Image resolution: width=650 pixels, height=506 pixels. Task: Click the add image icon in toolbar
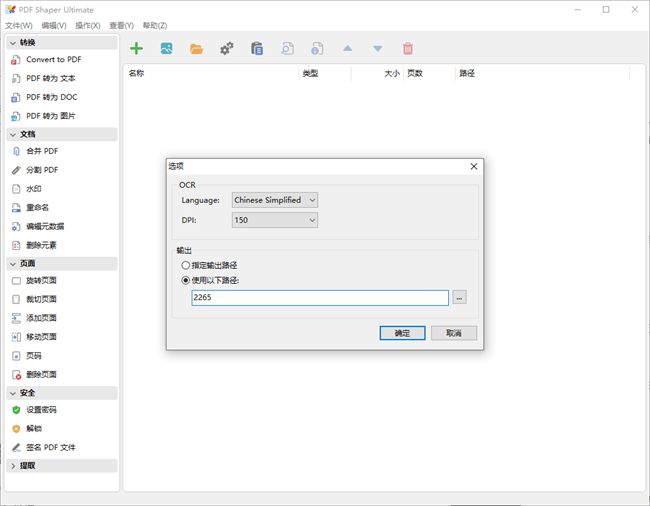click(166, 48)
